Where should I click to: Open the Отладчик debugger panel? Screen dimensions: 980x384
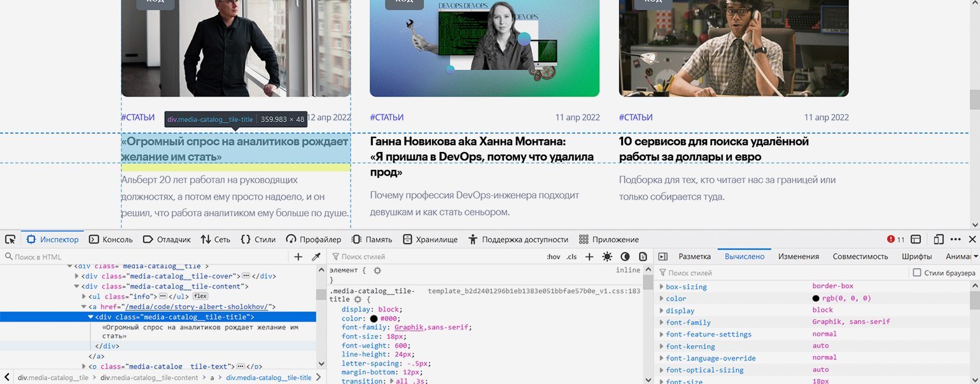[x=167, y=240]
